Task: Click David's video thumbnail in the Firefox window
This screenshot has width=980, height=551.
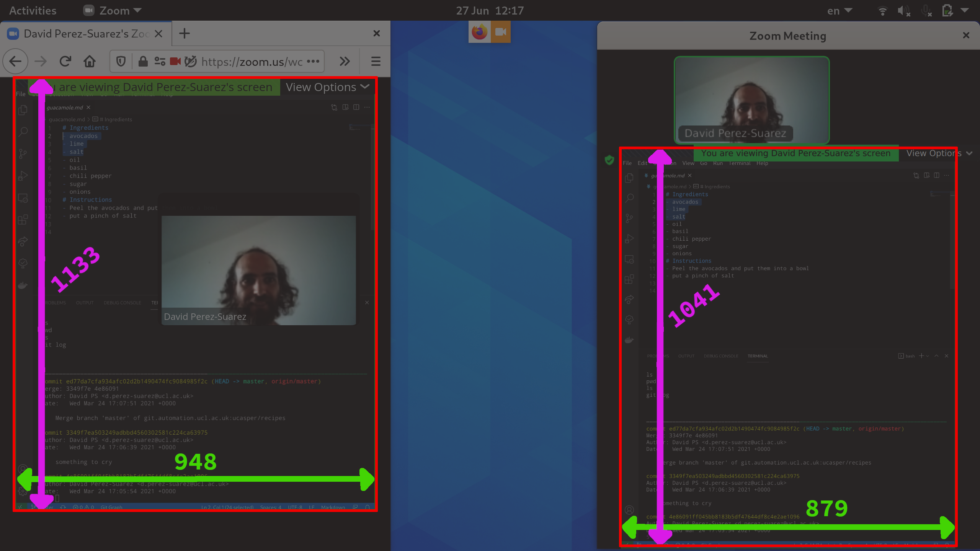Action: (x=259, y=270)
